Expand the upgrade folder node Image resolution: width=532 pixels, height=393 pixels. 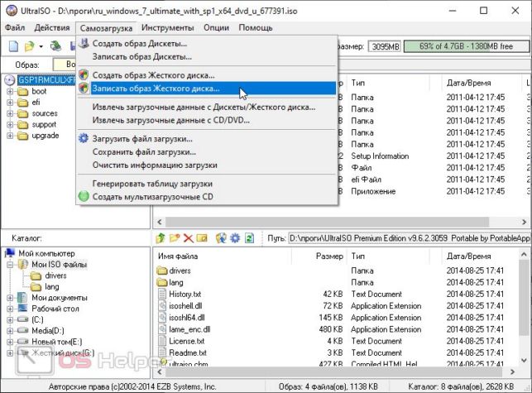point(10,136)
